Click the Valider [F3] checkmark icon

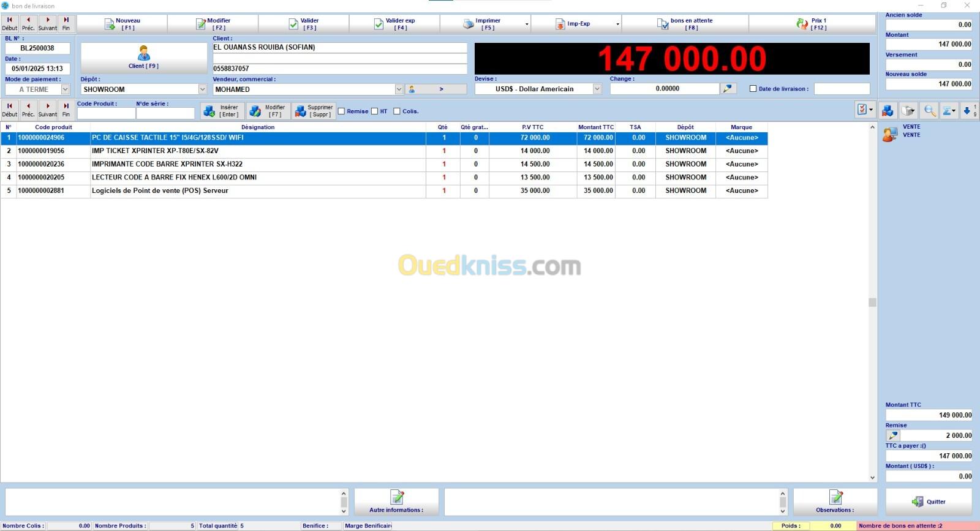[x=294, y=24]
